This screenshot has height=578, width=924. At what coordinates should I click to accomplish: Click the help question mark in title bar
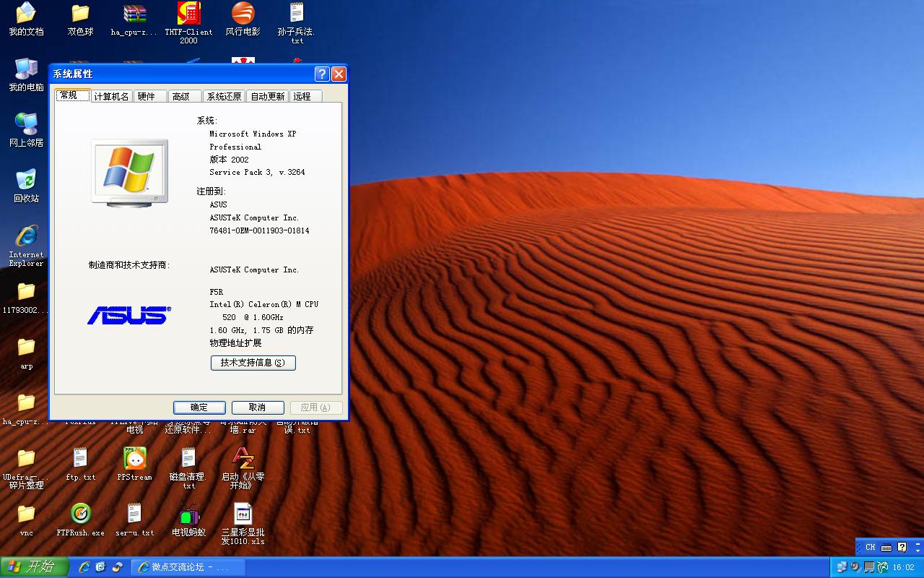pyautogui.click(x=323, y=74)
